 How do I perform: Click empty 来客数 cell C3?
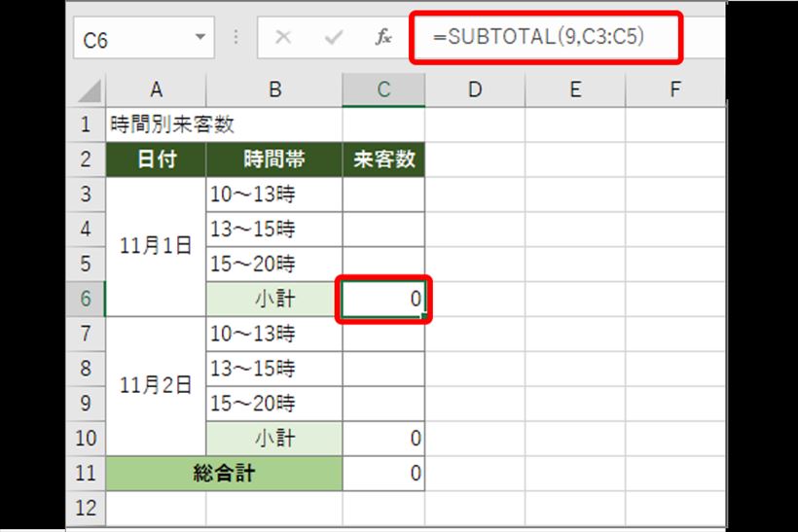[x=383, y=195]
